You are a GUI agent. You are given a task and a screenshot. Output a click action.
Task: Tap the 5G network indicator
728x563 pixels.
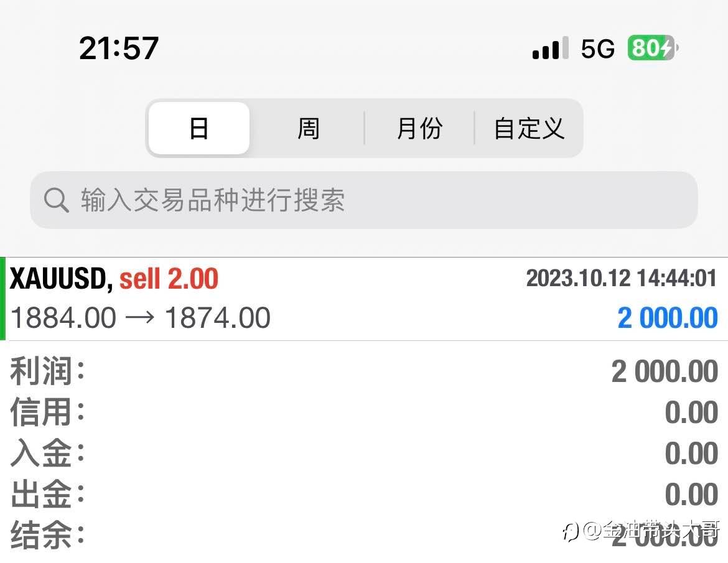598,49
